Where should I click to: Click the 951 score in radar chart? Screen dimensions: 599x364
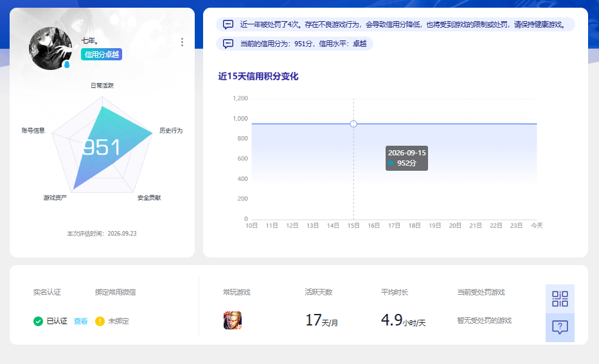pyautogui.click(x=102, y=147)
